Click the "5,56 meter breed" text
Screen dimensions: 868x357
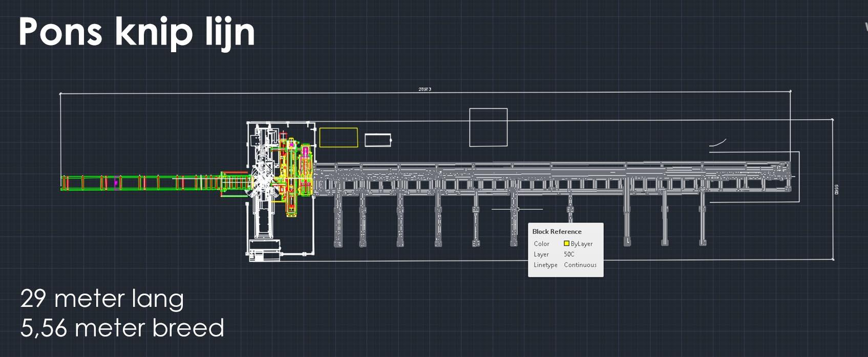tap(122, 328)
